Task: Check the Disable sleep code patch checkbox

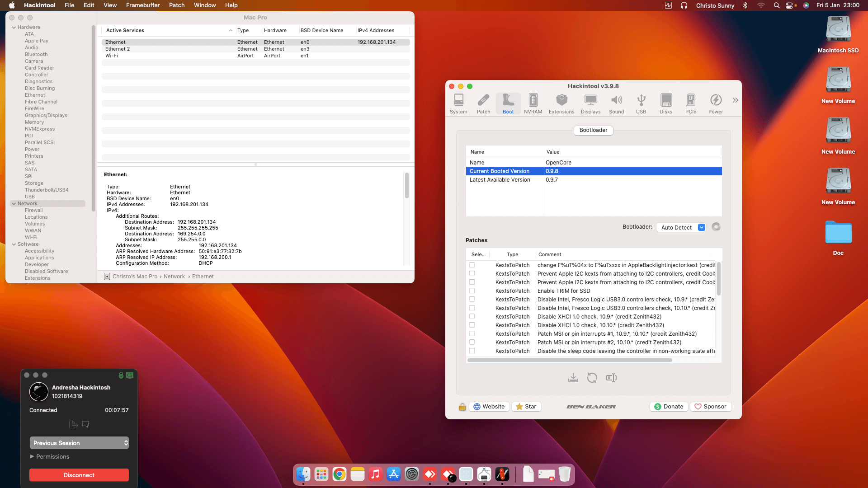Action: point(472,351)
